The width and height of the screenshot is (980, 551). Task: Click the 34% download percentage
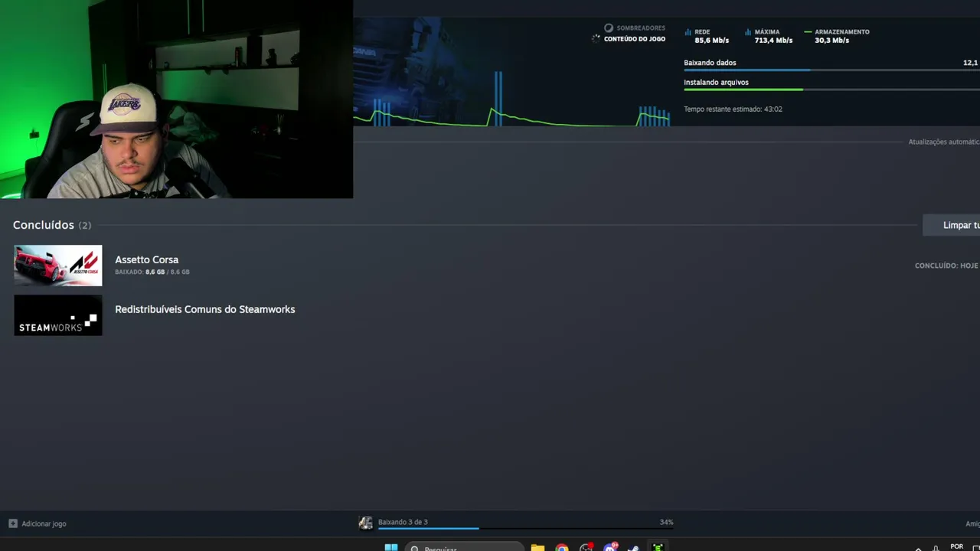(x=666, y=522)
